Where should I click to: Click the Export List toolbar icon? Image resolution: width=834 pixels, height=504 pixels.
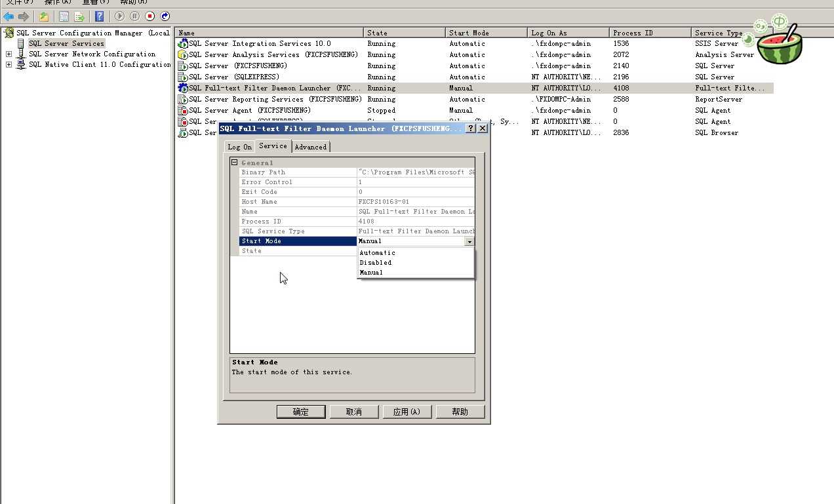pyautogui.click(x=79, y=16)
